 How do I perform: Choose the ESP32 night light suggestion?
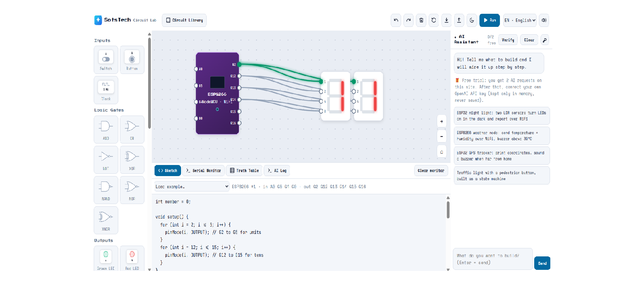click(x=502, y=116)
